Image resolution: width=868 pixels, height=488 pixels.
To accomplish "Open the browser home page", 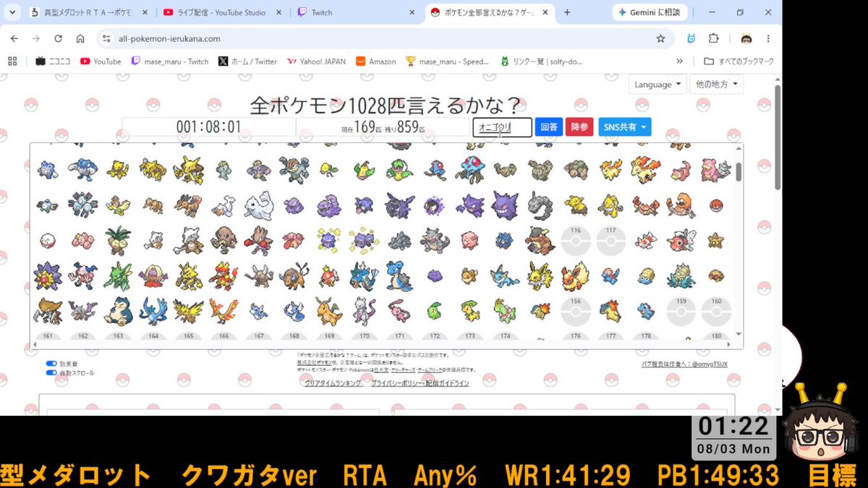I will [80, 38].
